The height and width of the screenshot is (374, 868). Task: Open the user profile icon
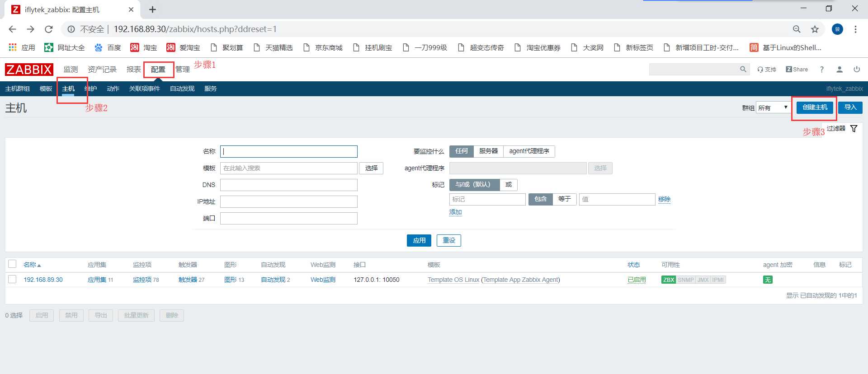[x=840, y=70]
